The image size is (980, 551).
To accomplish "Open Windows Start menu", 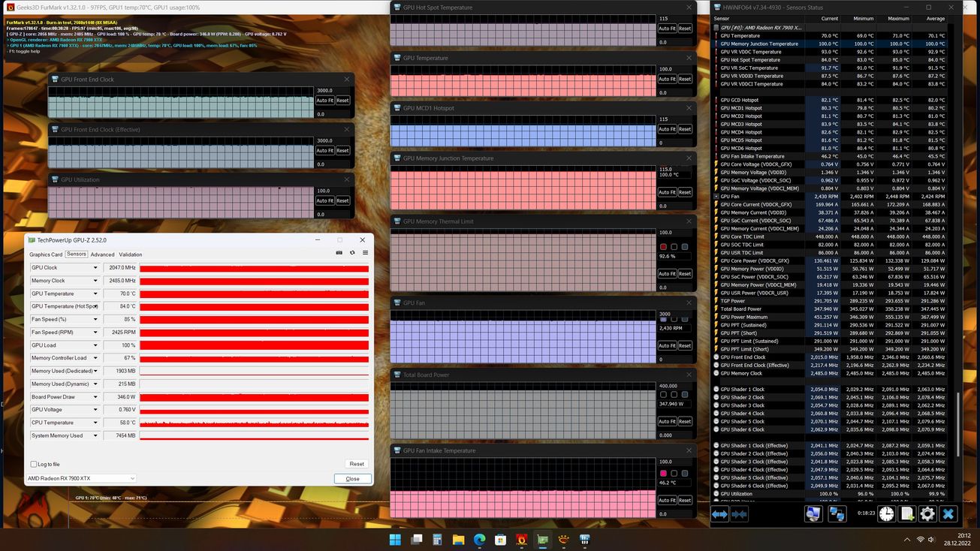I will [395, 540].
